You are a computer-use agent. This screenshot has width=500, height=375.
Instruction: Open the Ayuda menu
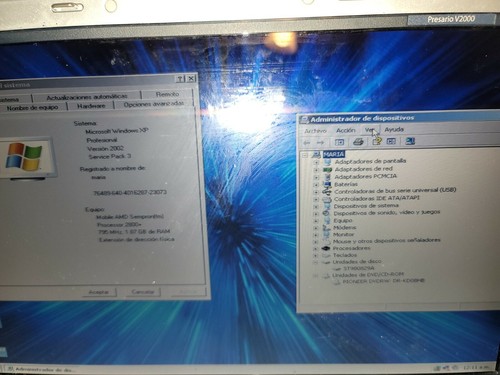point(394,129)
